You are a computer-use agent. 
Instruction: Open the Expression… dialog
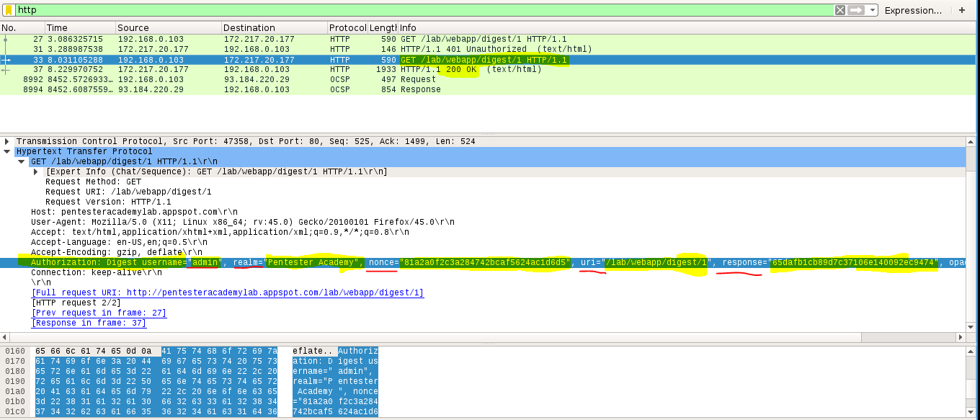click(x=913, y=10)
